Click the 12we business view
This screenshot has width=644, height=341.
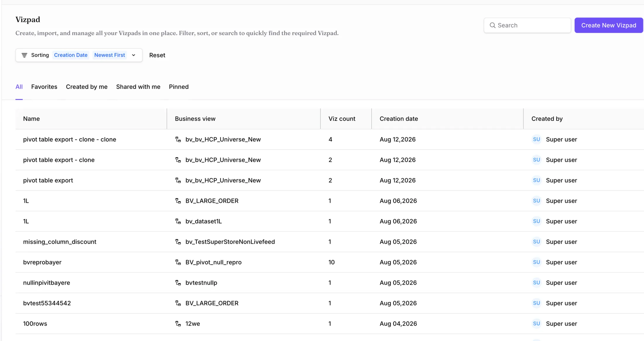[193, 324]
